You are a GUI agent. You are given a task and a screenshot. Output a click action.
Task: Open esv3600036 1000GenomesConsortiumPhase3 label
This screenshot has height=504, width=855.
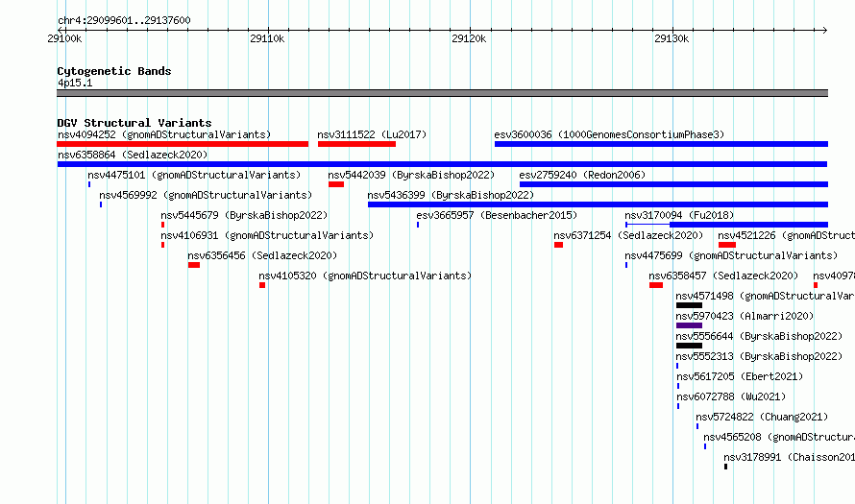coord(609,134)
